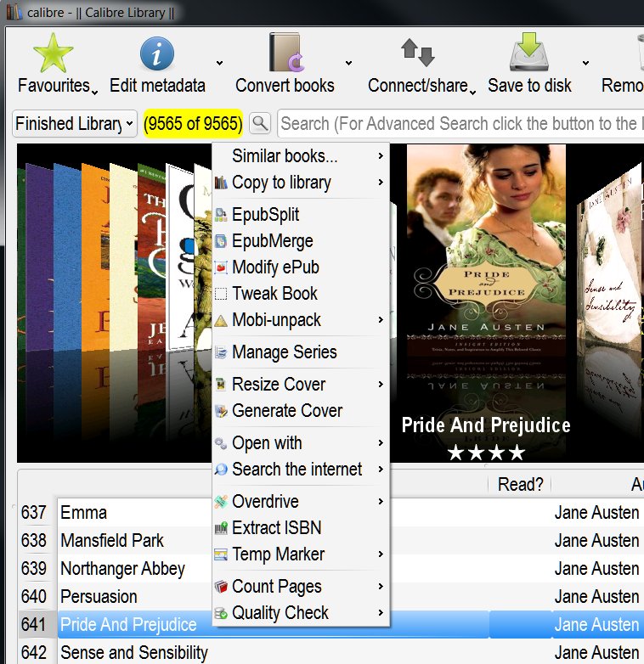
Task: Expand the Favourites dropdown arrow
Action: (x=95, y=92)
